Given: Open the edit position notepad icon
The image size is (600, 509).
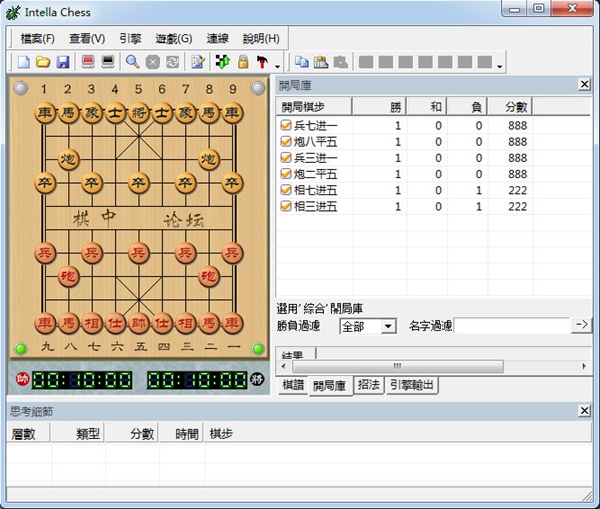Looking at the screenshot, I should point(198,62).
